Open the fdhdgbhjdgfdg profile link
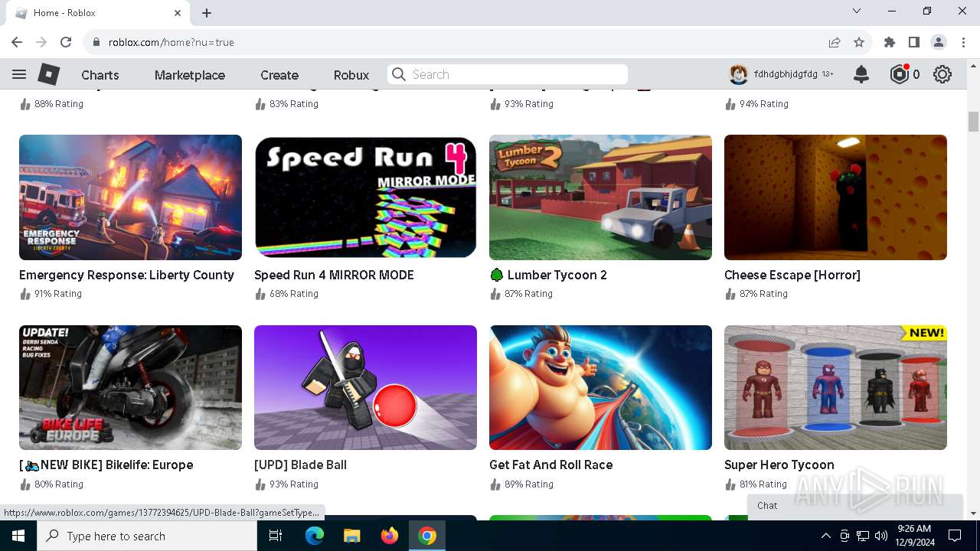The image size is (980, 551). coord(786,74)
